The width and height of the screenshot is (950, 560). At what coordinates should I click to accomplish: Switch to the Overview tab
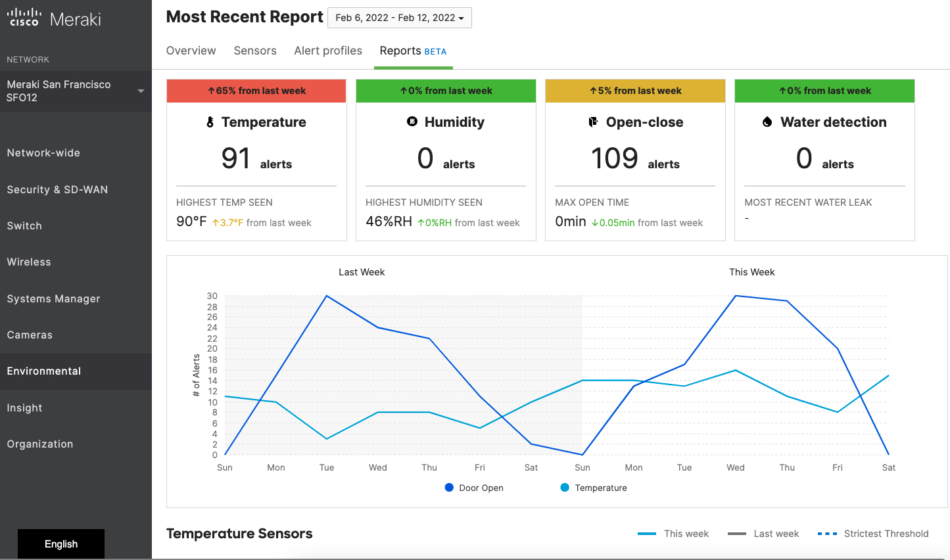pyautogui.click(x=191, y=51)
